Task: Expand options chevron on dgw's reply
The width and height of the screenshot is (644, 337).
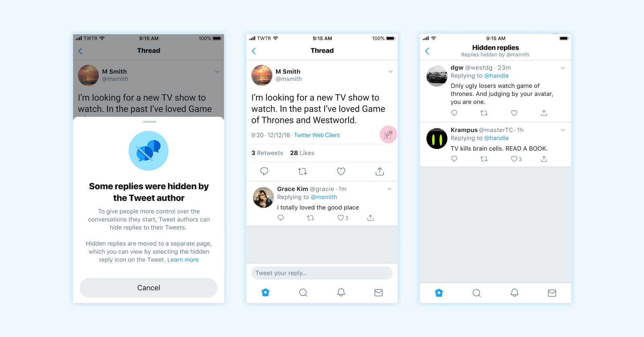Action: [x=563, y=68]
